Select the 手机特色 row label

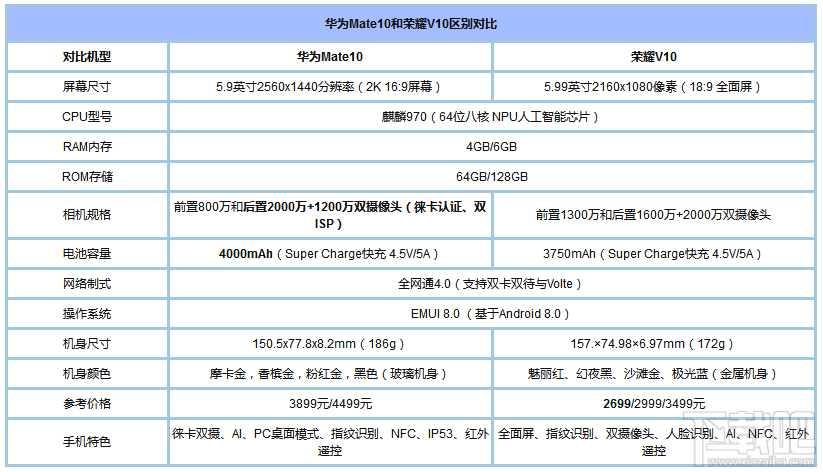[x=87, y=442]
